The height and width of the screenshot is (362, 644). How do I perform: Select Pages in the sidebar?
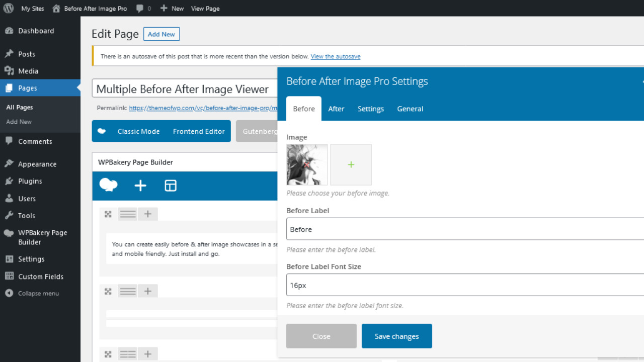click(40, 88)
